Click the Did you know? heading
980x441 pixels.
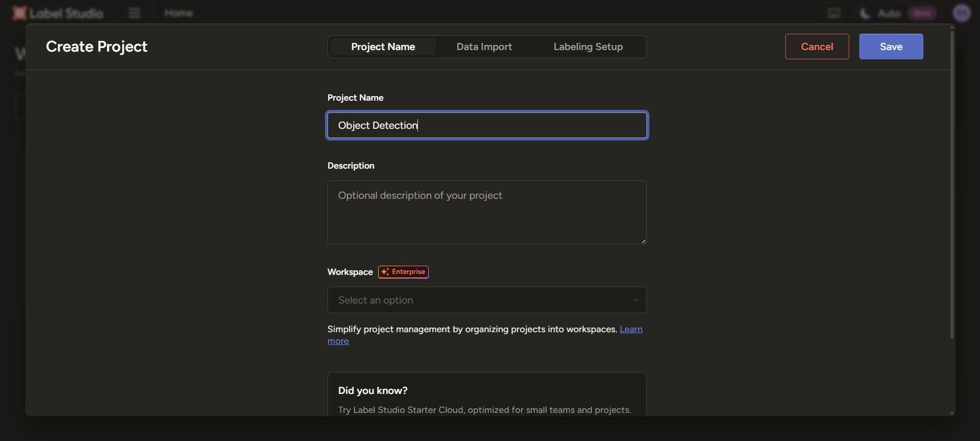tap(373, 390)
